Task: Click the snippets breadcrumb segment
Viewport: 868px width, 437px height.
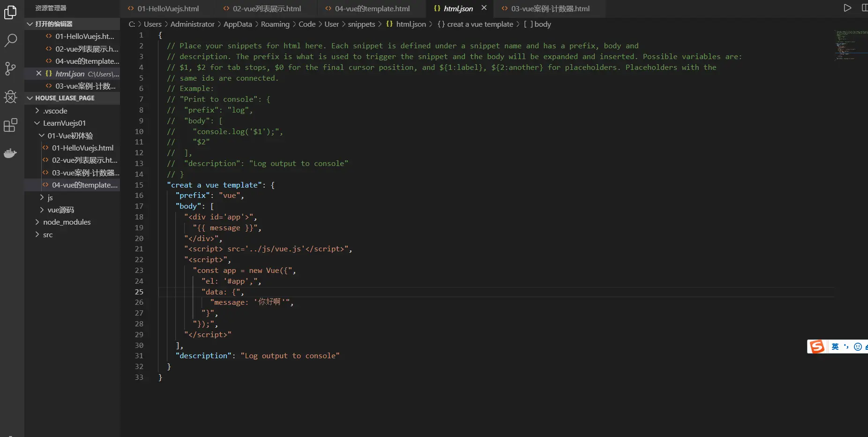Action: [x=361, y=24]
